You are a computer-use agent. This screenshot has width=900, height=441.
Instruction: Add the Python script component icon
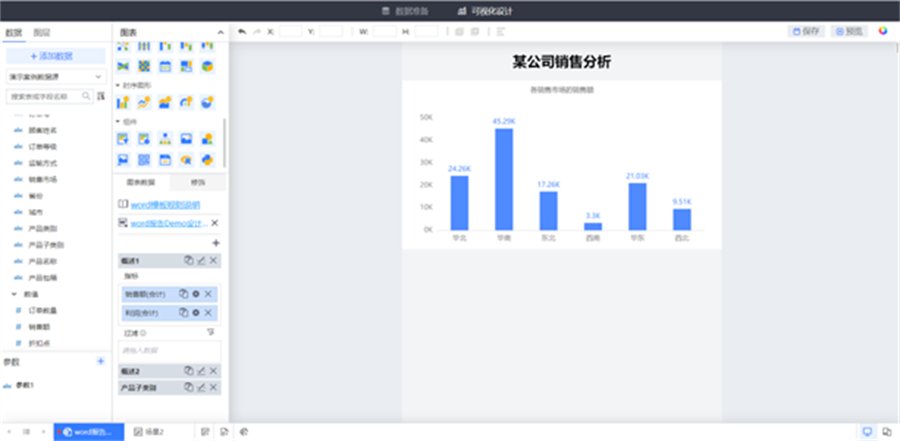207,160
